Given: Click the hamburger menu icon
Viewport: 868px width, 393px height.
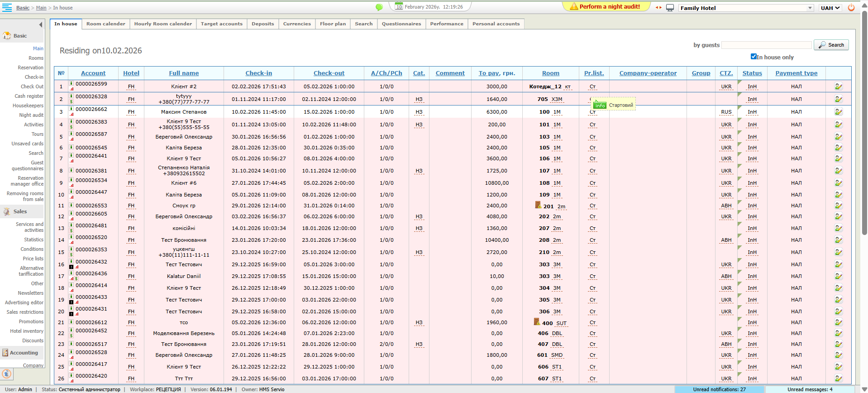Looking at the screenshot, I should pyautogui.click(x=7, y=7).
